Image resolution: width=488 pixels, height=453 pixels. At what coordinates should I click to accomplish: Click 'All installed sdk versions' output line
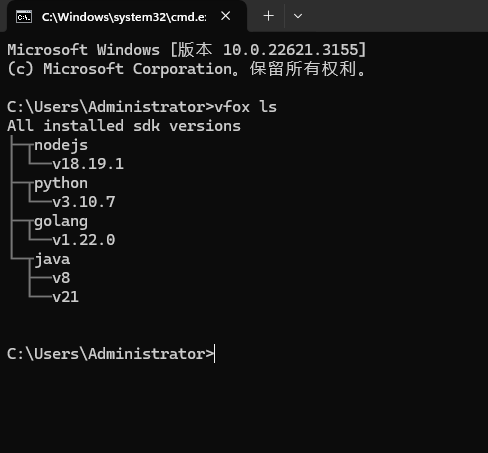click(124, 126)
